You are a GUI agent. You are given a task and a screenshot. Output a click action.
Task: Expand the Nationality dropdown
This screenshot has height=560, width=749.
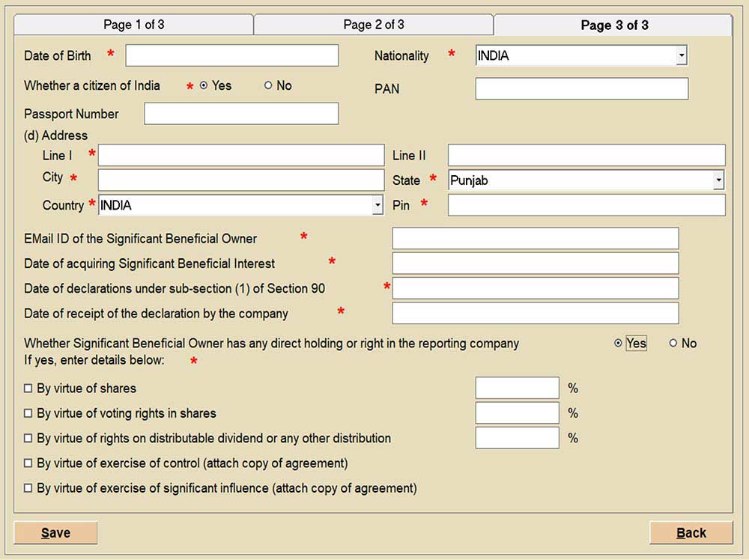681,55
